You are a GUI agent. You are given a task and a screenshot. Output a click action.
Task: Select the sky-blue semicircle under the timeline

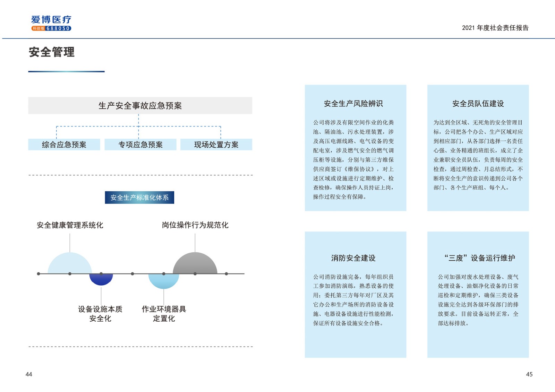pos(163,280)
